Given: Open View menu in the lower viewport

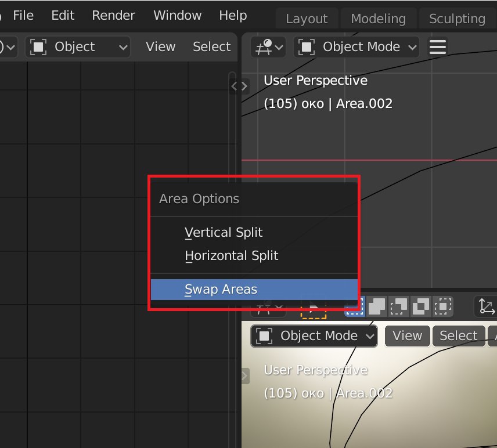Looking at the screenshot, I should 408,336.
